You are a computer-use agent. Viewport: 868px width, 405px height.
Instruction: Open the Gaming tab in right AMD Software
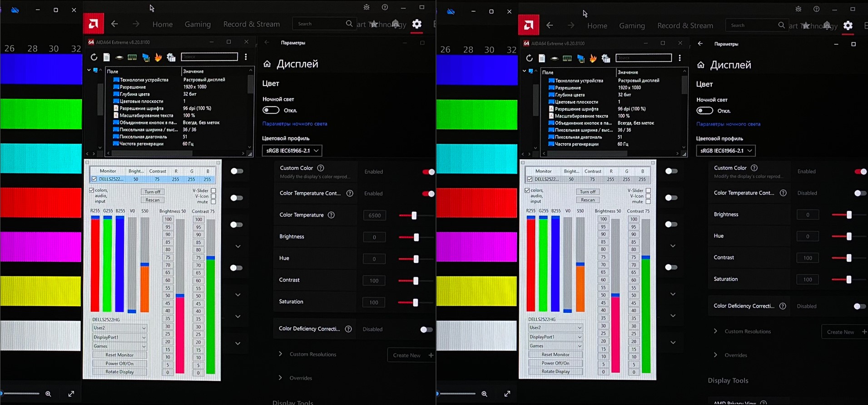point(632,26)
